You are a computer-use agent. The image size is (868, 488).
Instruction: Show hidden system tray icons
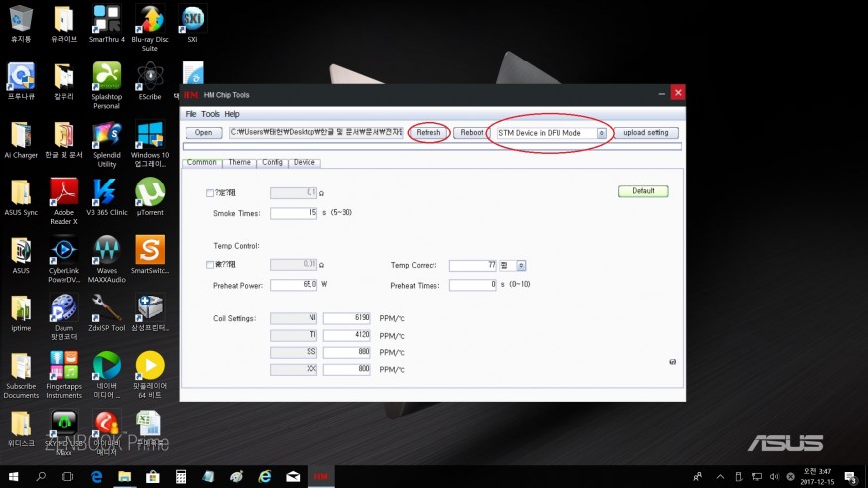click(x=720, y=476)
